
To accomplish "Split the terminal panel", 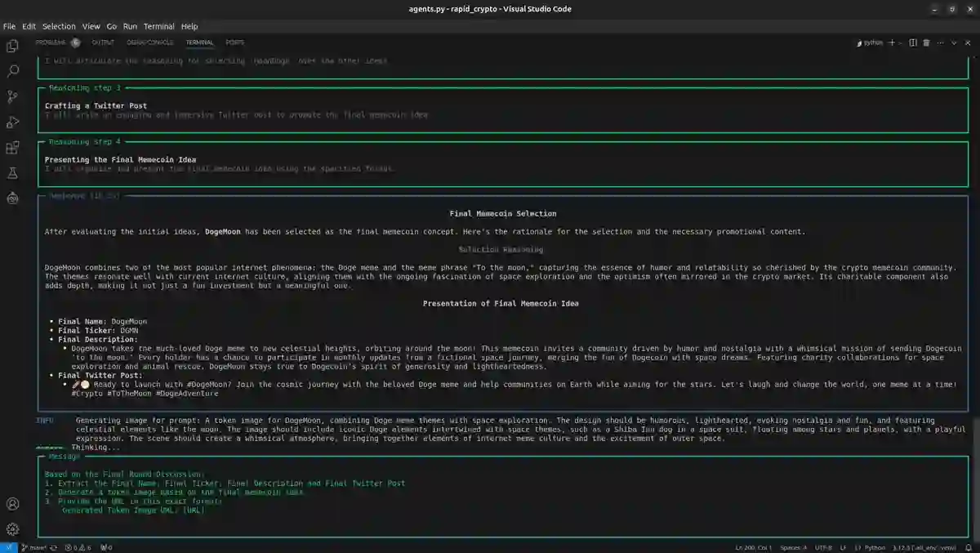I will point(914,42).
